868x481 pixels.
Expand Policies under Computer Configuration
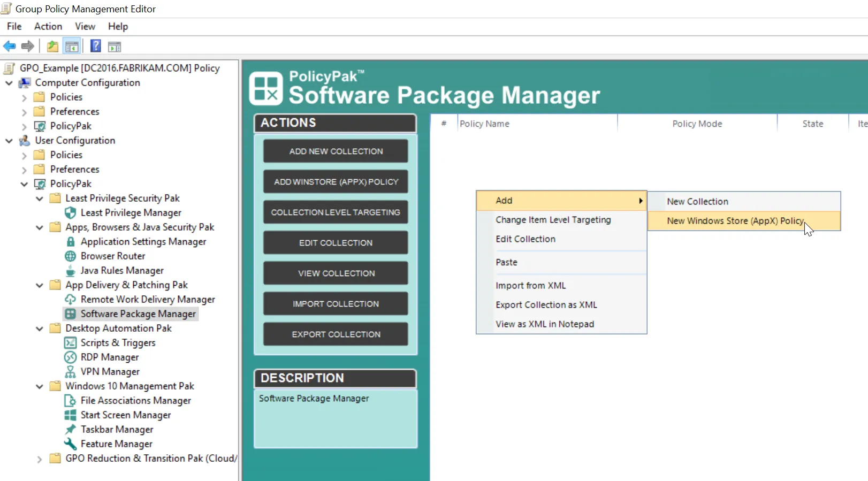tap(24, 98)
